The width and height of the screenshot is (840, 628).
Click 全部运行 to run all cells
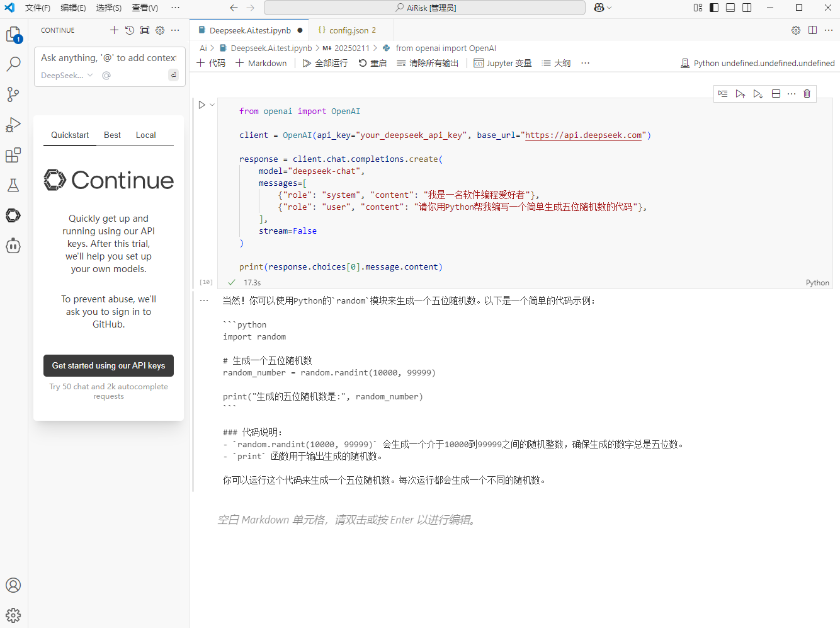pyautogui.click(x=325, y=63)
